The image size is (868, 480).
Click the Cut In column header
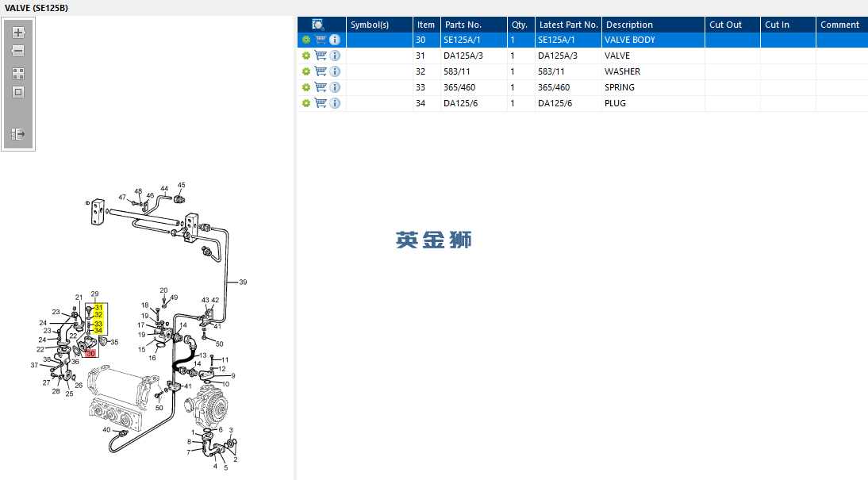[788, 25]
